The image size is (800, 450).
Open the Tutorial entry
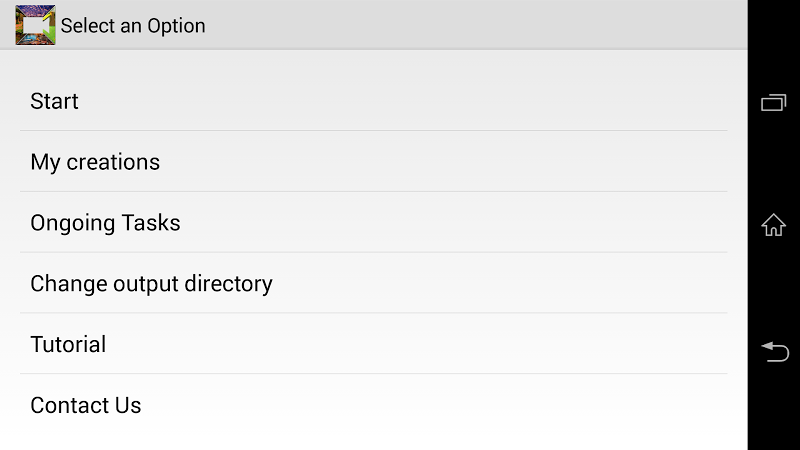[373, 345]
